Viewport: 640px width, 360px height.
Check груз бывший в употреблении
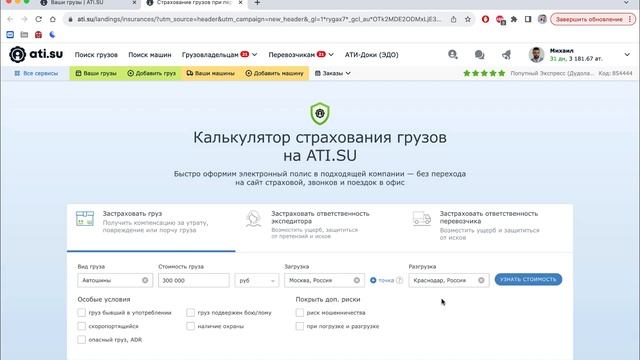(82, 313)
